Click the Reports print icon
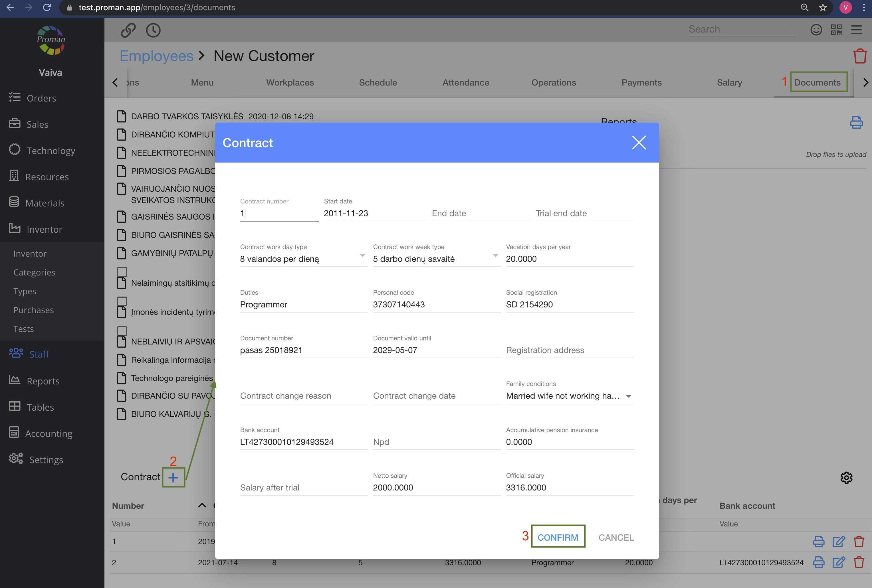 856,122
